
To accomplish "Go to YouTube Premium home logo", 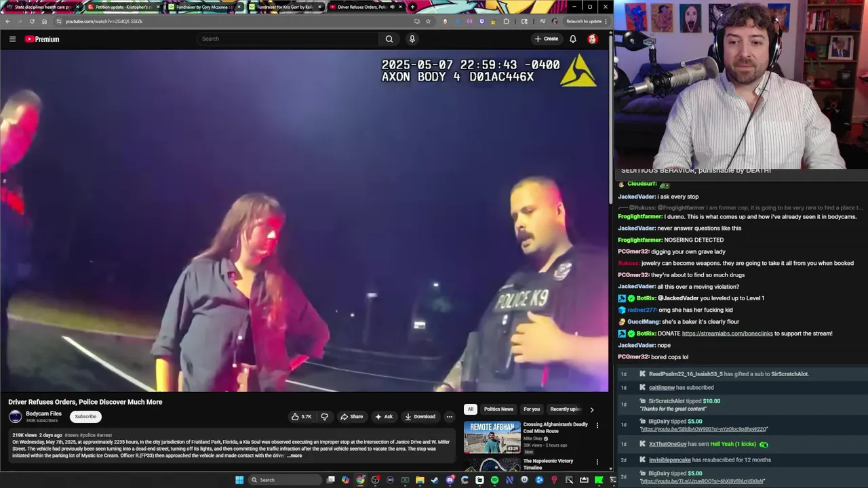I will coord(42,39).
